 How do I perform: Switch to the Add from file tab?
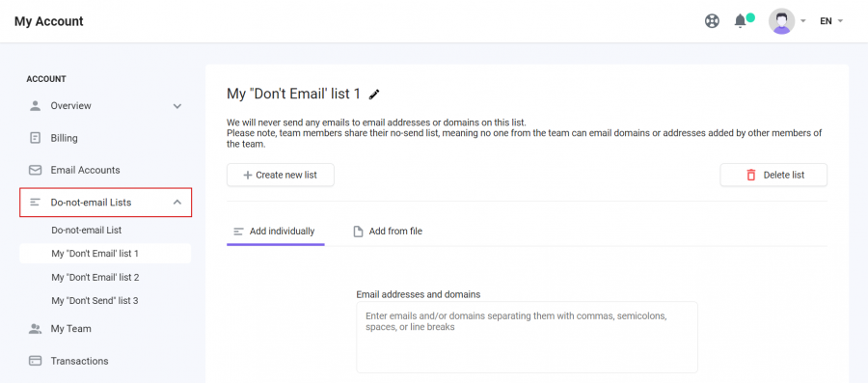click(x=388, y=232)
